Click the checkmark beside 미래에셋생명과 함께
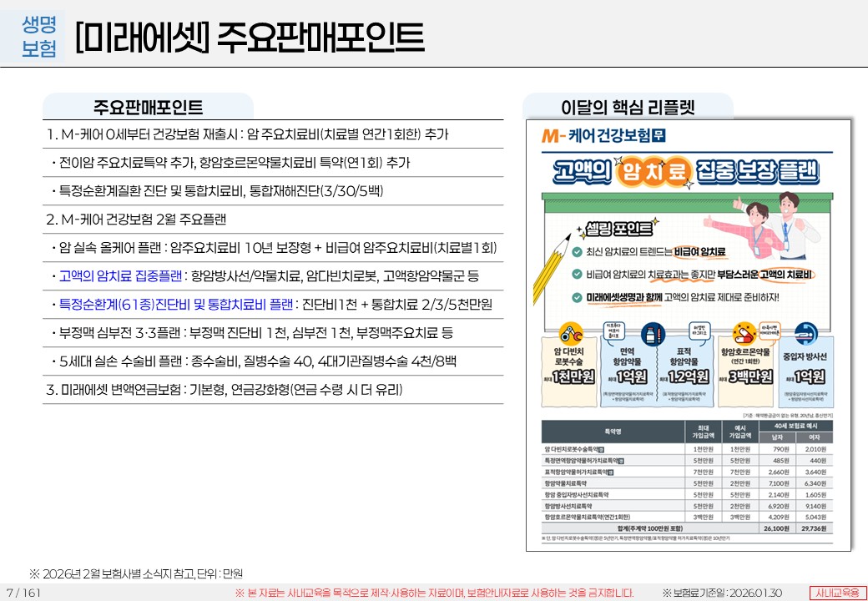This screenshot has width=868, height=601. (578, 296)
